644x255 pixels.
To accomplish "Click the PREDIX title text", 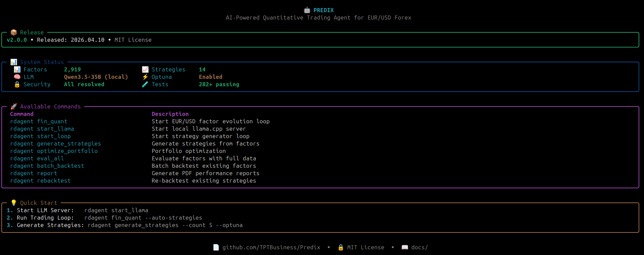I will pyautogui.click(x=323, y=10).
